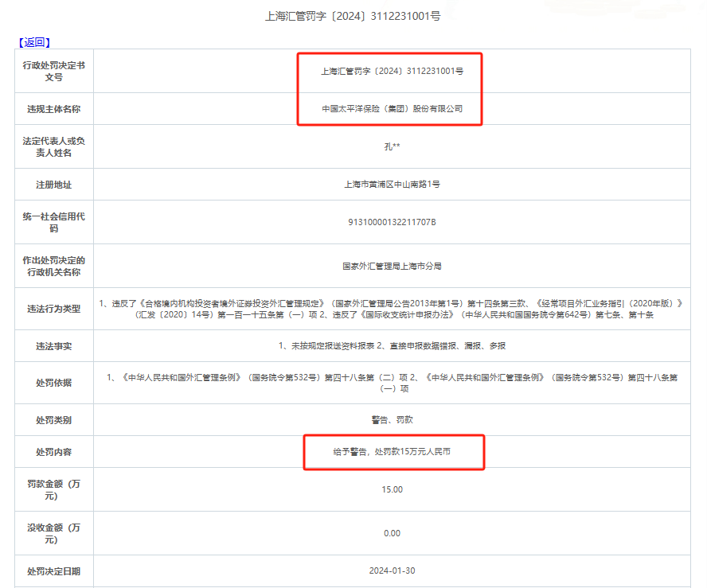Select the confiscated amount 0.00
707x588 pixels.
(x=392, y=533)
